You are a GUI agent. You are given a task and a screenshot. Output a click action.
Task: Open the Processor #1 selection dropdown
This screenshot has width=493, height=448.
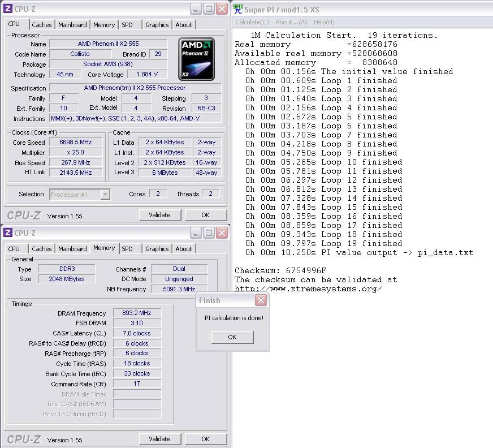point(105,195)
